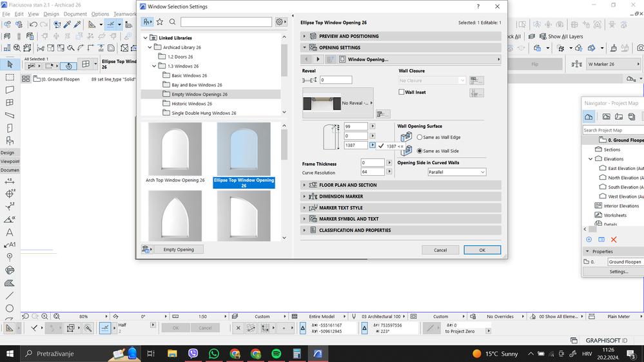Select the Arrow tool in the toolbox
The height and width of the screenshot is (362, 644).
[10, 64]
